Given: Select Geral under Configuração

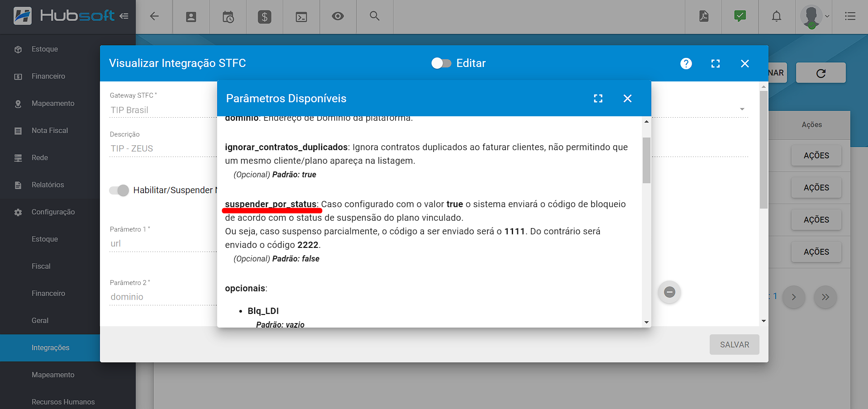Looking at the screenshot, I should [50, 321].
